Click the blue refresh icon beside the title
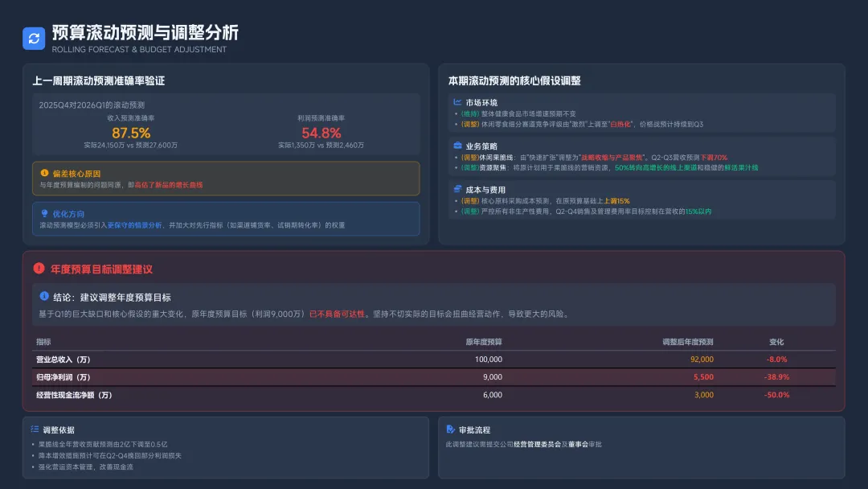Viewport: 868px width, 489px height. click(x=34, y=39)
